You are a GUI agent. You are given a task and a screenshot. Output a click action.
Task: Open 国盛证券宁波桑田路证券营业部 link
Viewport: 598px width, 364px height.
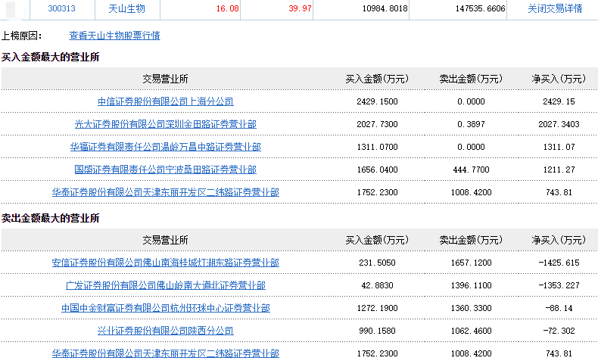pyautogui.click(x=166, y=170)
